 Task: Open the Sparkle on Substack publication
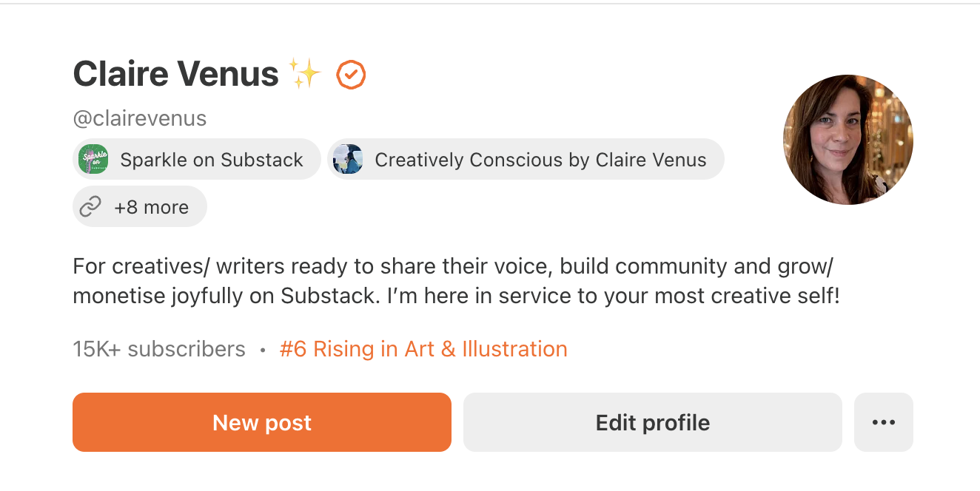211,159
